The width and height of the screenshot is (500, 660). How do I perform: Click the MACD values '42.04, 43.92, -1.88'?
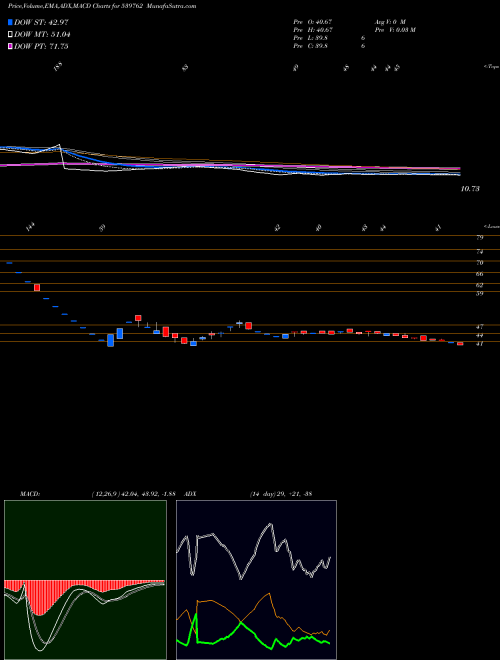tap(148, 494)
